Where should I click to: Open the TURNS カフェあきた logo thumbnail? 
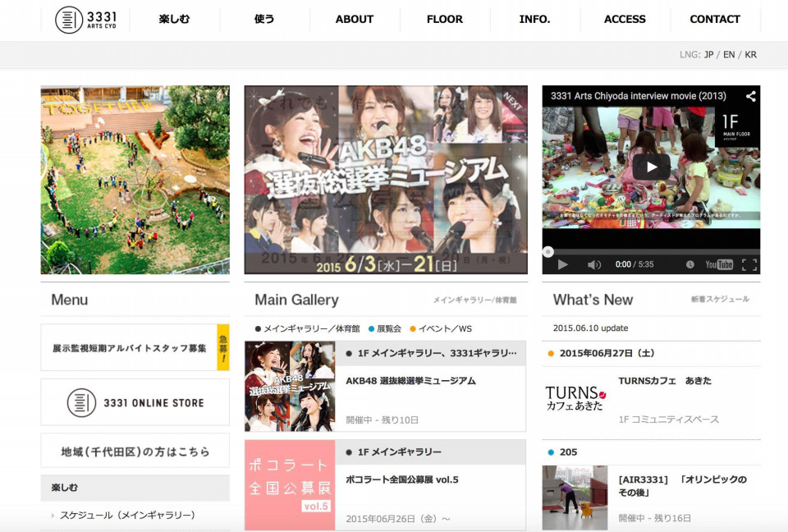[x=575, y=399]
